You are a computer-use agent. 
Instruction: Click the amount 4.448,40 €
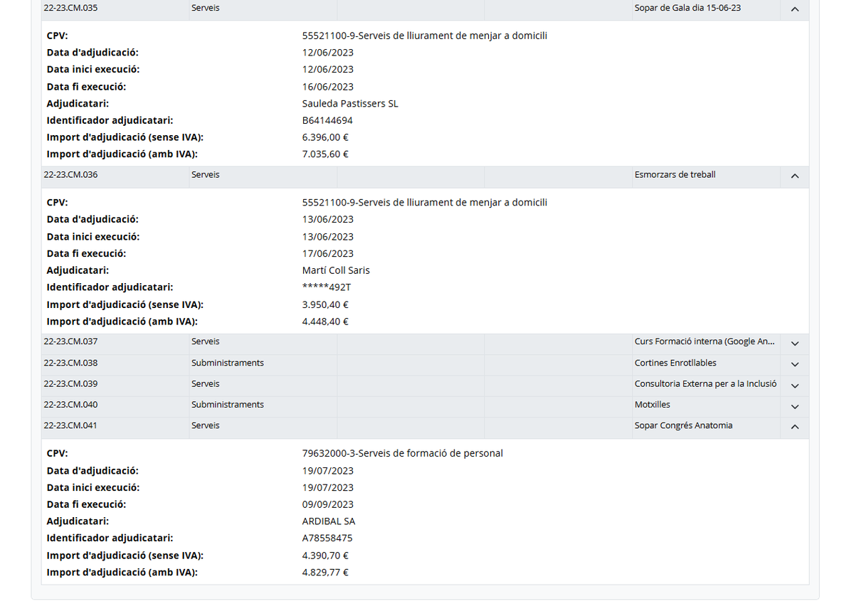[325, 321]
